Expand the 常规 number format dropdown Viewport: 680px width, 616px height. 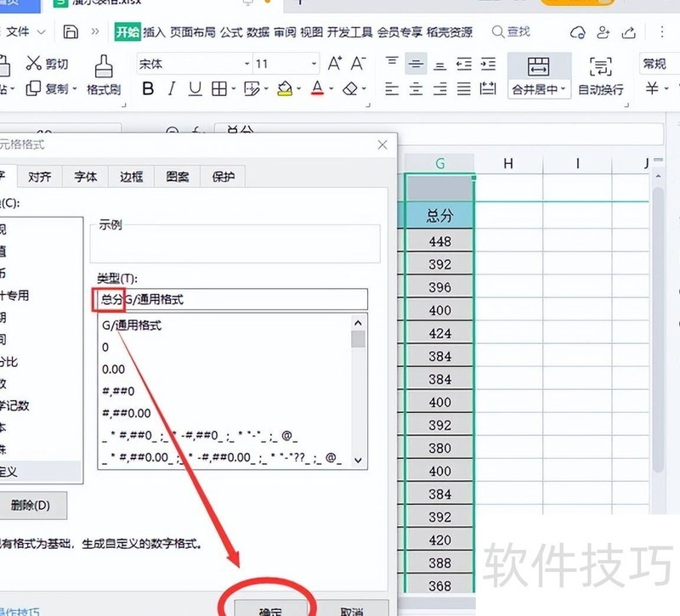click(659, 64)
